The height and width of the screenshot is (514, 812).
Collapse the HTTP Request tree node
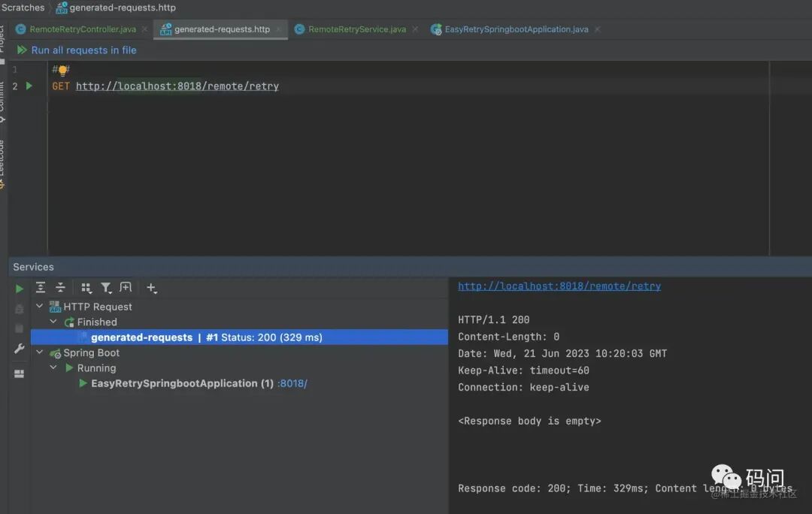39,307
